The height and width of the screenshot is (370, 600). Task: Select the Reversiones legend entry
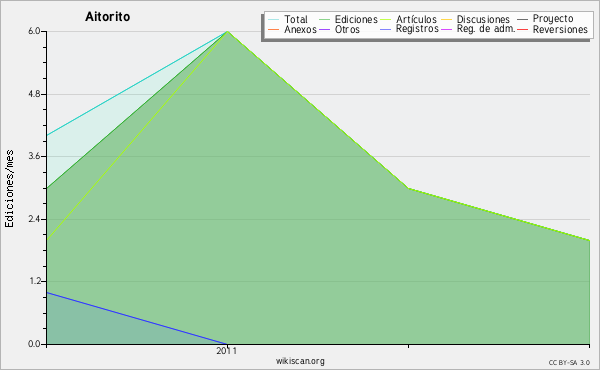pos(552,29)
